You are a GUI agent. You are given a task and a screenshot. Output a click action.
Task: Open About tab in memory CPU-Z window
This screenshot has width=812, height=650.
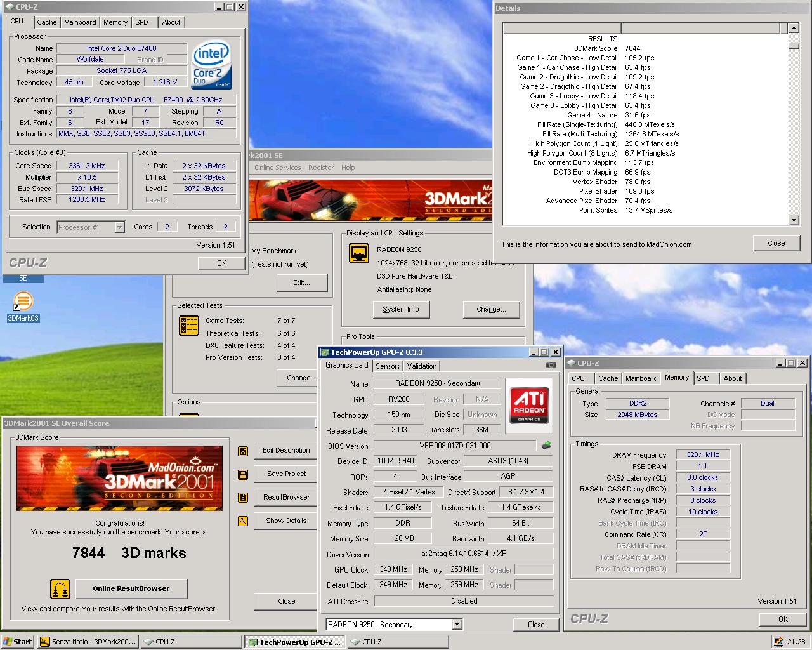coord(733,378)
